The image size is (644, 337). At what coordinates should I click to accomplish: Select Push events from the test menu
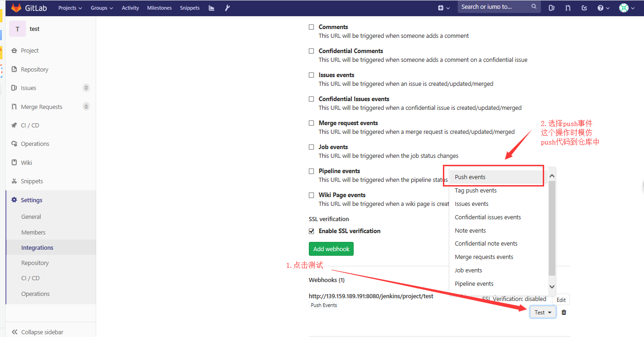point(470,177)
